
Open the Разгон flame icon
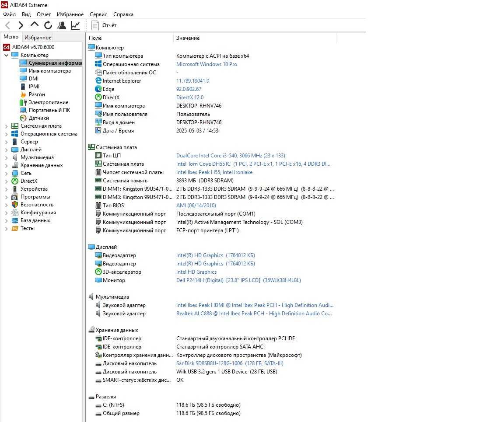[x=23, y=94]
